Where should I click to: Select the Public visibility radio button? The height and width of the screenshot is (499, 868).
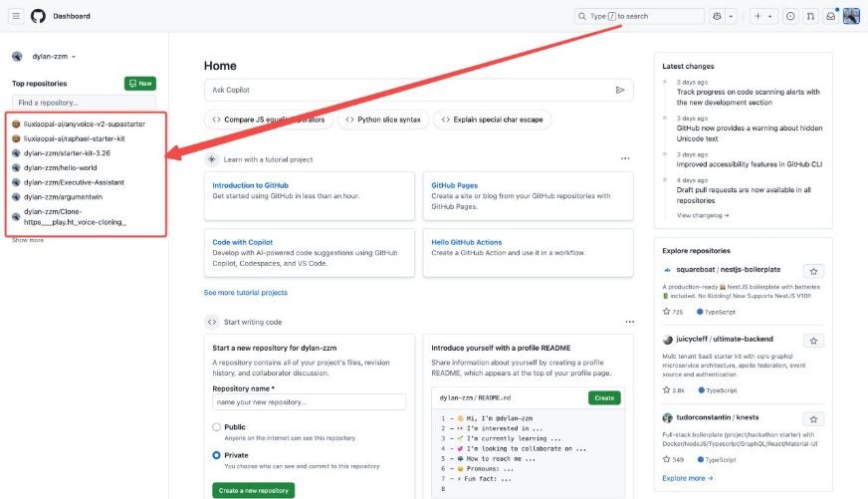(217, 427)
